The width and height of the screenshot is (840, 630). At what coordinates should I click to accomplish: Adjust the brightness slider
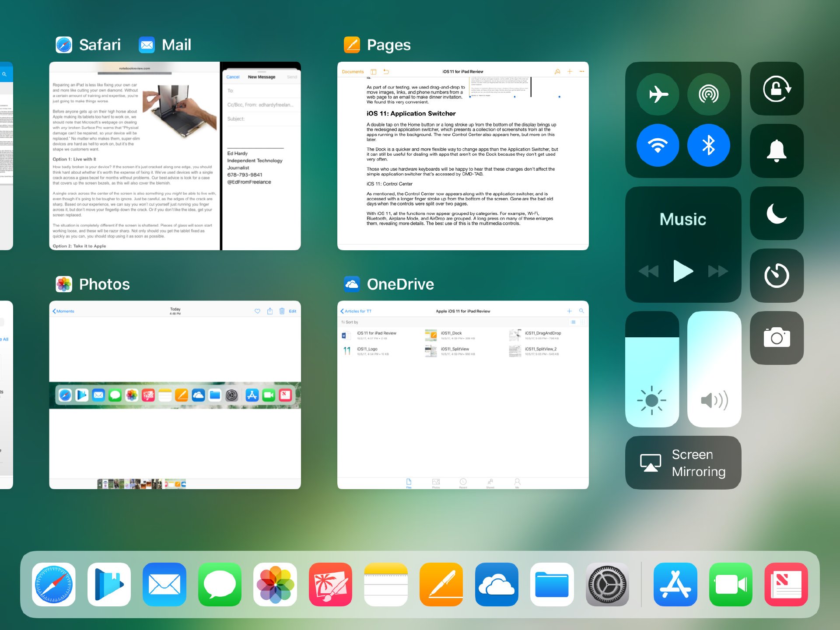point(652,369)
